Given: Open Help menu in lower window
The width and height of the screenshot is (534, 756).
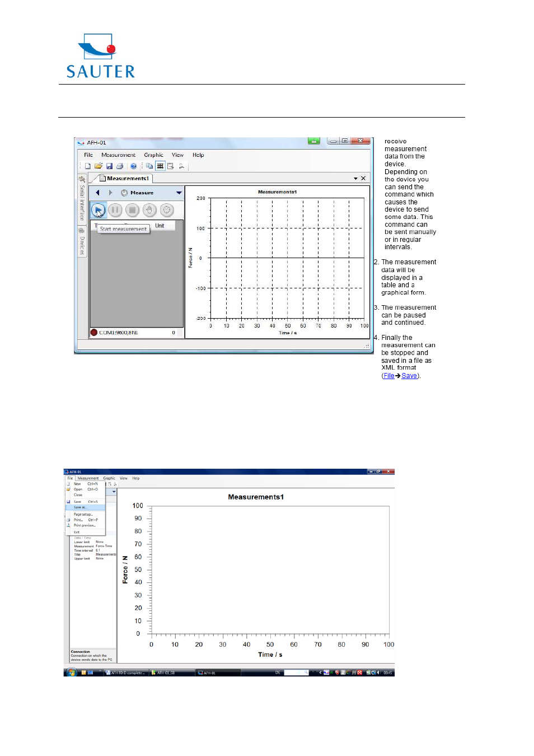Looking at the screenshot, I should pos(136,478).
